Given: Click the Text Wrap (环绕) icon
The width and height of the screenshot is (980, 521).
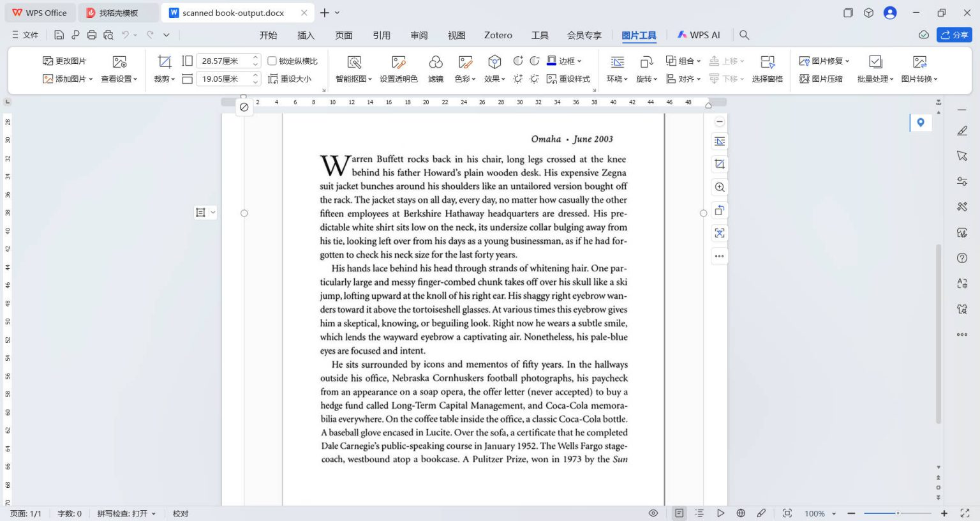Looking at the screenshot, I should coord(617,62).
